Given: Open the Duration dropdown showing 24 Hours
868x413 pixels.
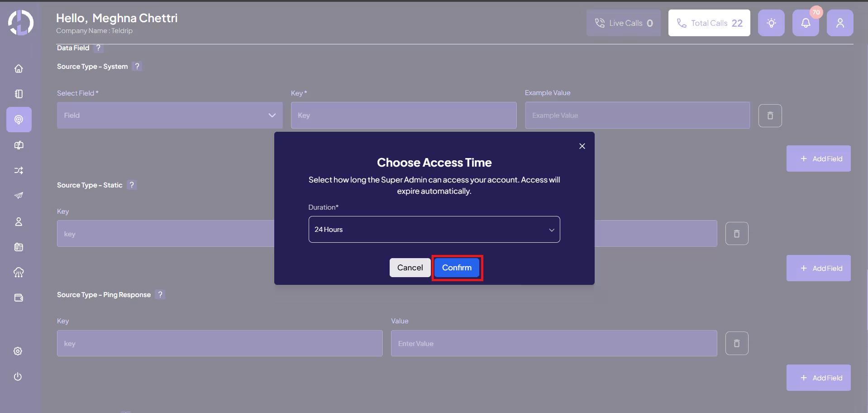Looking at the screenshot, I should [434, 230].
